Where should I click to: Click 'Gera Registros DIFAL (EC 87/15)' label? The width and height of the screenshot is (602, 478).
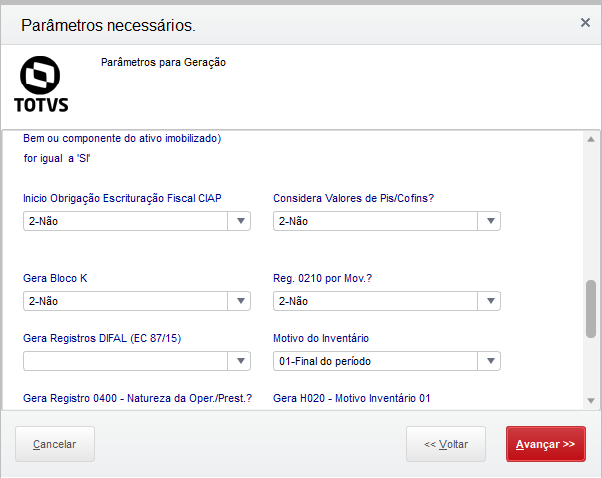click(102, 338)
